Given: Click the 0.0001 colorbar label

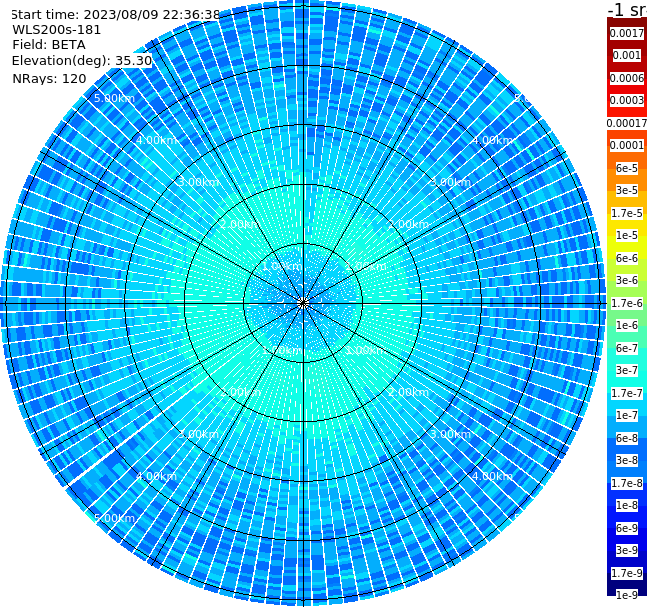Looking at the screenshot, I should (x=627, y=145).
